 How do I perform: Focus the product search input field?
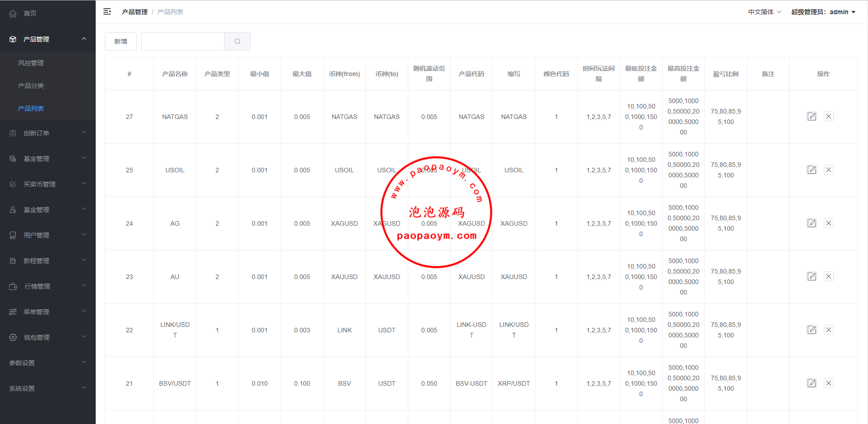pos(183,41)
